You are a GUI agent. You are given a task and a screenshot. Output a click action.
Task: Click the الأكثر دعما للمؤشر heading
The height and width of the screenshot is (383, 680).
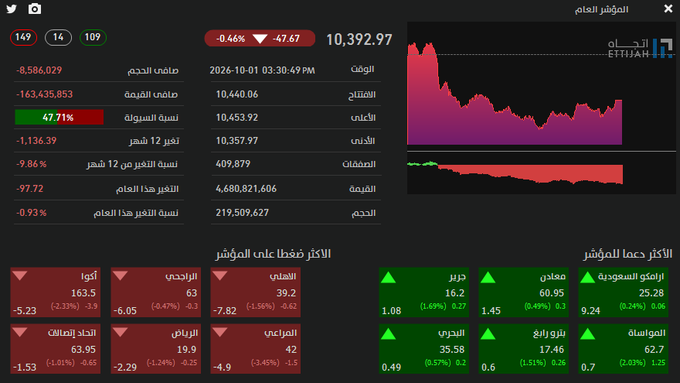[x=628, y=254]
